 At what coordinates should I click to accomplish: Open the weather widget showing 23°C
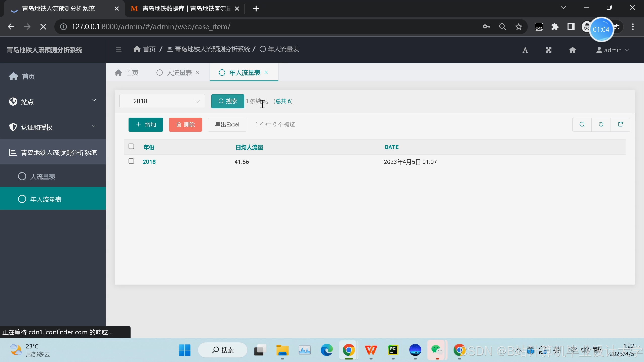coord(30,350)
